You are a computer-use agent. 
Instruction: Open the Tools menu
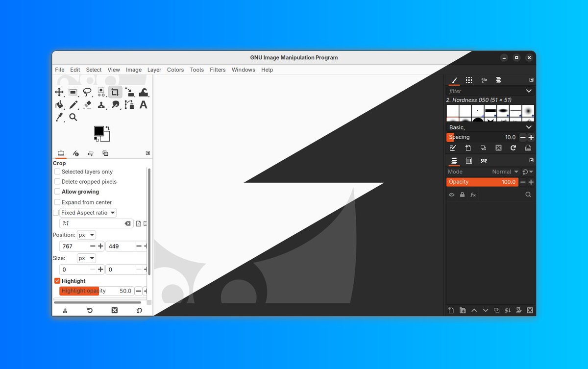click(197, 70)
